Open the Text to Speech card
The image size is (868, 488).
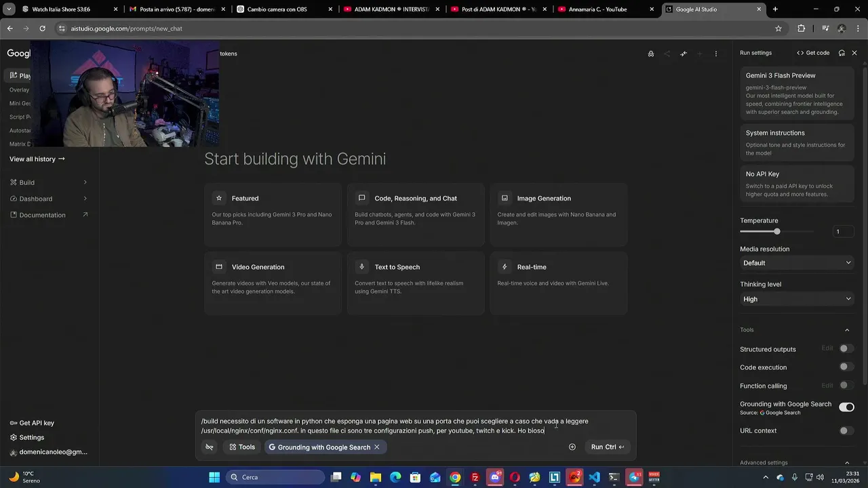[416, 283]
